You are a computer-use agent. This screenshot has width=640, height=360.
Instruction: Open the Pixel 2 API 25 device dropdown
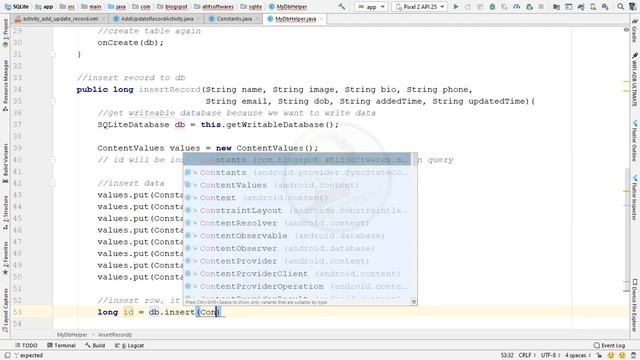[x=419, y=7]
